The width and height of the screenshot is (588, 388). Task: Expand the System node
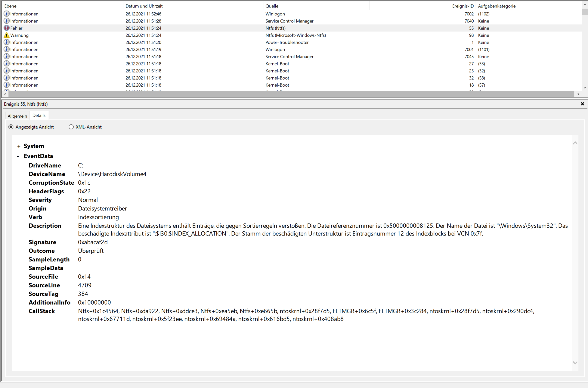click(x=19, y=146)
